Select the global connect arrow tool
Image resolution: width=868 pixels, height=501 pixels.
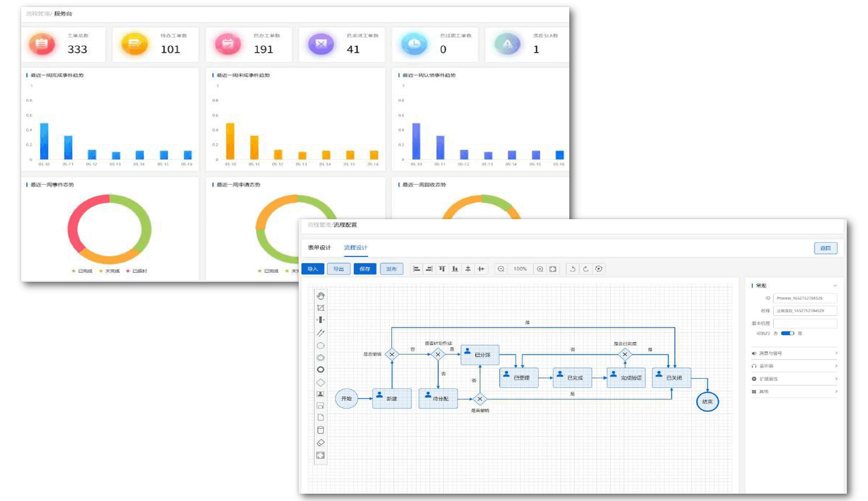pos(320,333)
